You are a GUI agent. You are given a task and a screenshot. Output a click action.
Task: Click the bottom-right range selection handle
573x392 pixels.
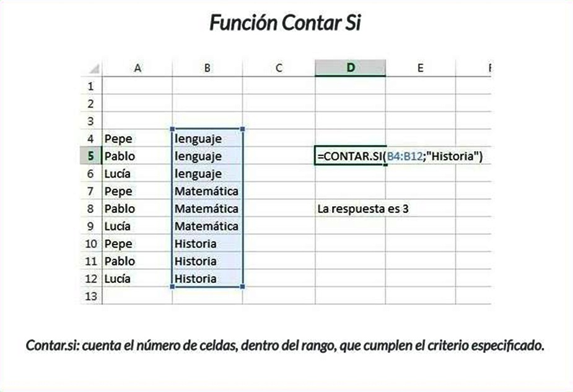coord(242,287)
